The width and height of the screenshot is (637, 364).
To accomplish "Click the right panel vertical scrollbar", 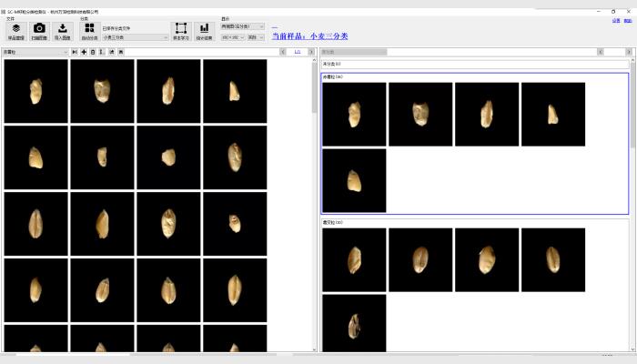I will (632, 182).
